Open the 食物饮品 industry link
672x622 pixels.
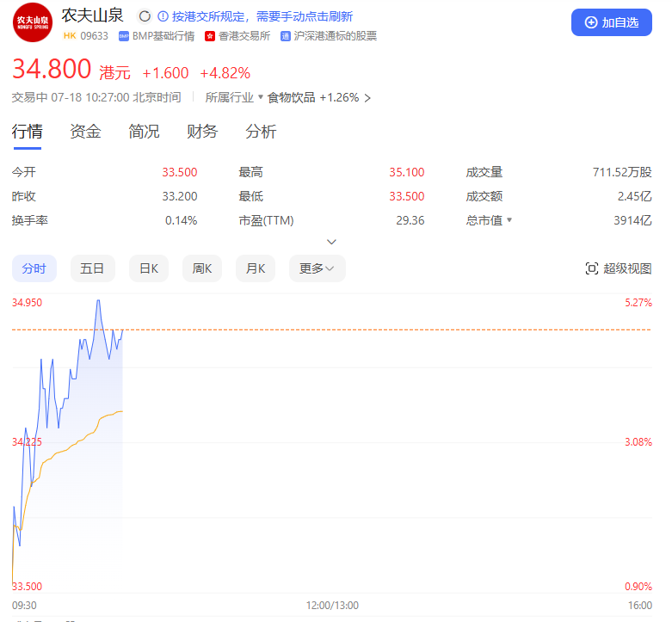pos(291,98)
